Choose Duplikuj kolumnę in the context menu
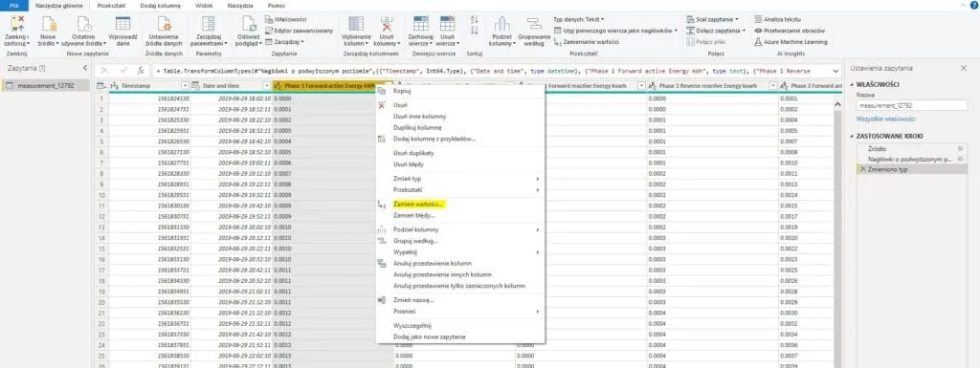The width and height of the screenshot is (980, 368). coord(460,127)
